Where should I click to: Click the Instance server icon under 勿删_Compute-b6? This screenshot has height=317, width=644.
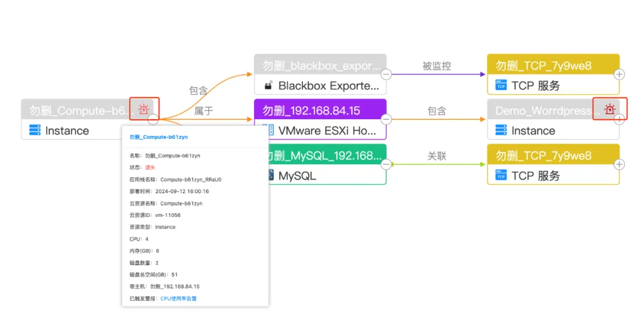tap(35, 130)
